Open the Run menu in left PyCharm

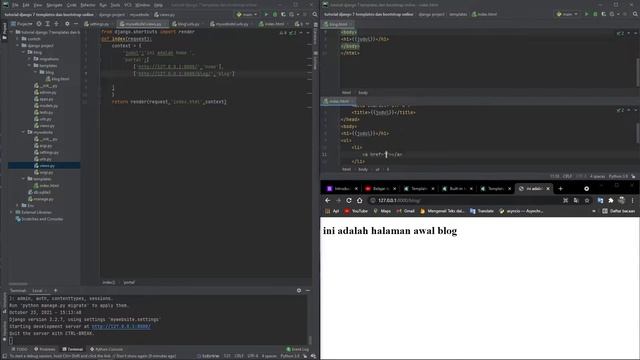coord(103,5)
